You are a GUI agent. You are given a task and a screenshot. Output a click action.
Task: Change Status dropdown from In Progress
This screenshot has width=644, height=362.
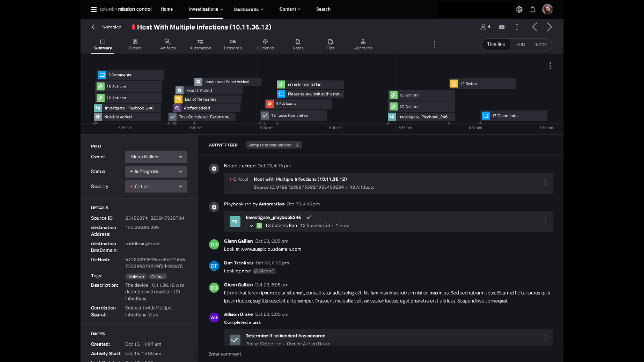click(156, 172)
